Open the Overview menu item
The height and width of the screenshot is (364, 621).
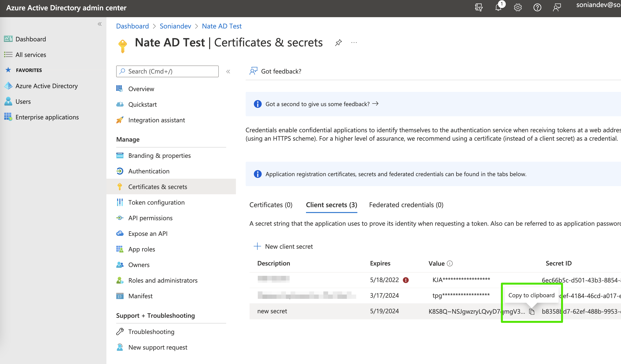(x=141, y=89)
